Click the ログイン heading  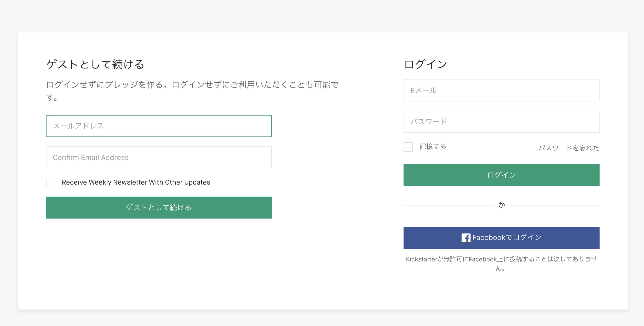coord(425,64)
